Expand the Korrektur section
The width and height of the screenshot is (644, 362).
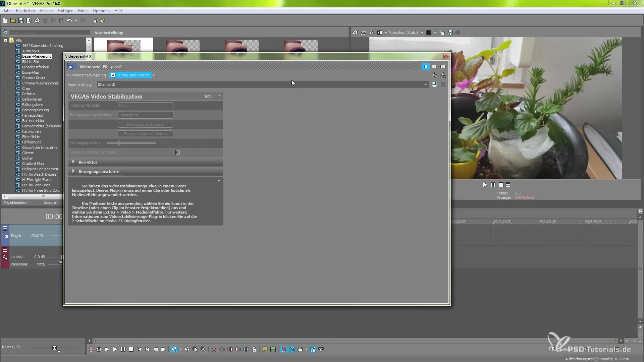coord(73,162)
